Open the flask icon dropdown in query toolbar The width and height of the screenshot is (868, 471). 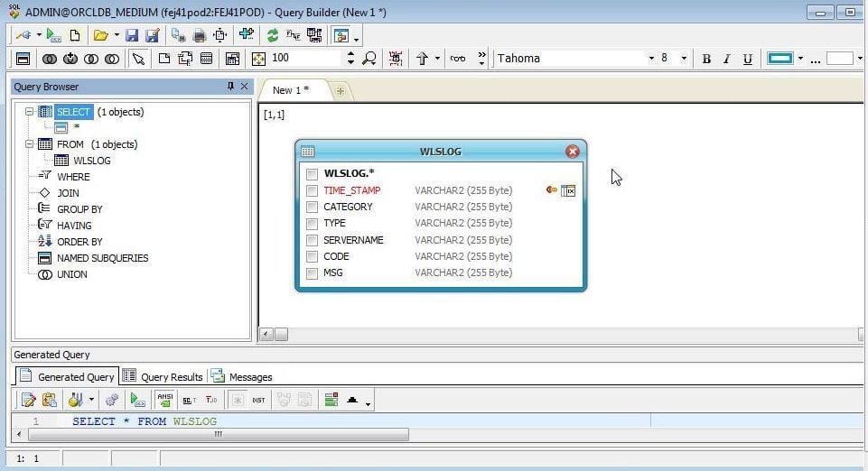tap(91, 400)
